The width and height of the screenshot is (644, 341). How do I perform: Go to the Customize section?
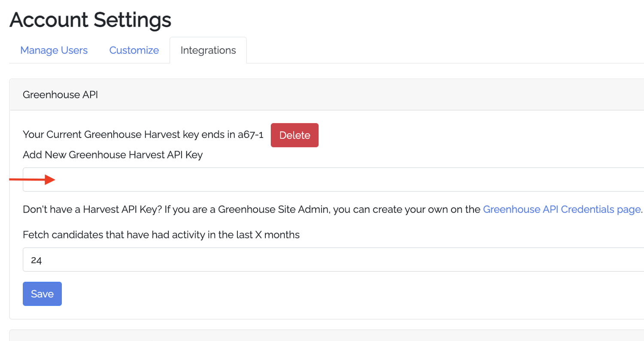(134, 50)
